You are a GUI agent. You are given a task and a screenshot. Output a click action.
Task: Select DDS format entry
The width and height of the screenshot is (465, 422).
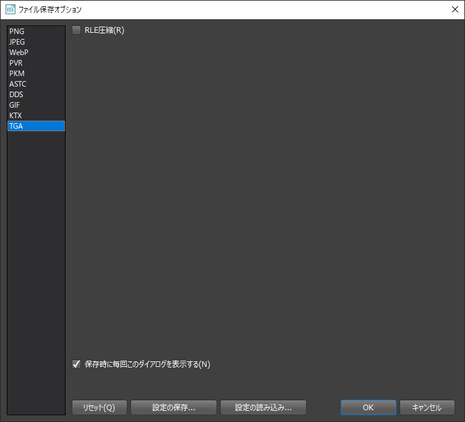pos(36,94)
